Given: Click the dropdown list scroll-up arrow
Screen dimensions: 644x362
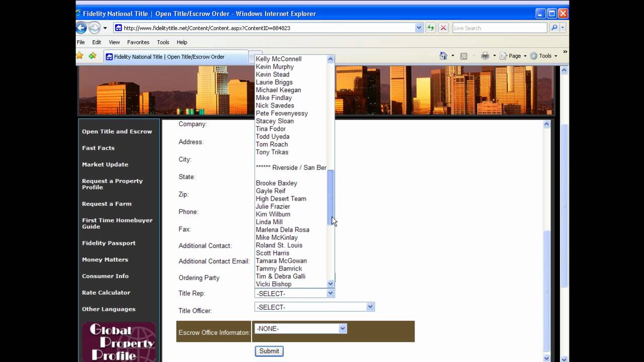Looking at the screenshot, I should tap(331, 59).
